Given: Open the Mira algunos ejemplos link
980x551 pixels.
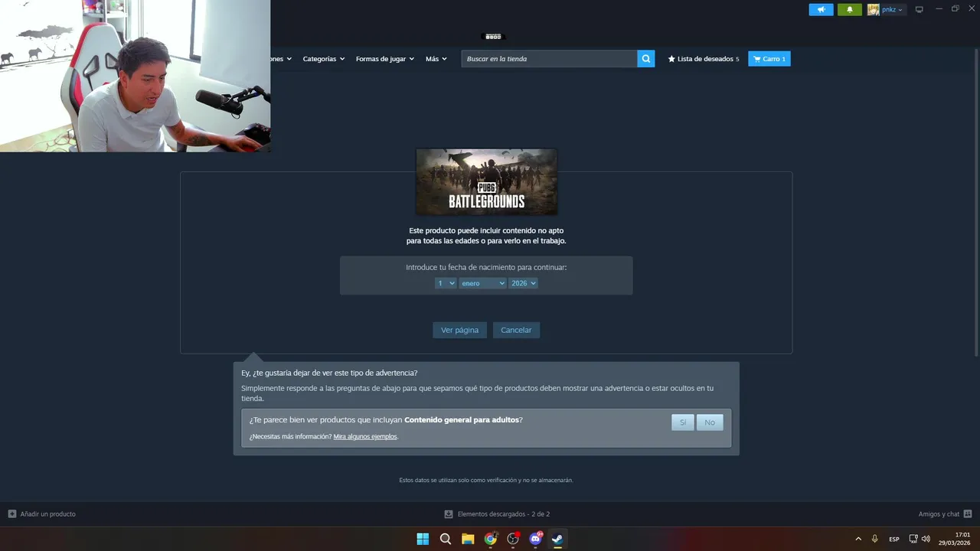Looking at the screenshot, I should [365, 436].
